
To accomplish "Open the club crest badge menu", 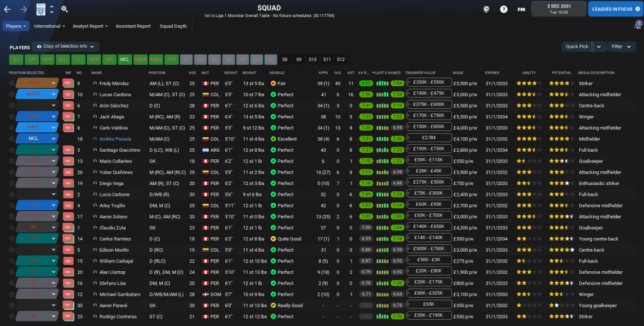I will pyautogui.click(x=40, y=9).
